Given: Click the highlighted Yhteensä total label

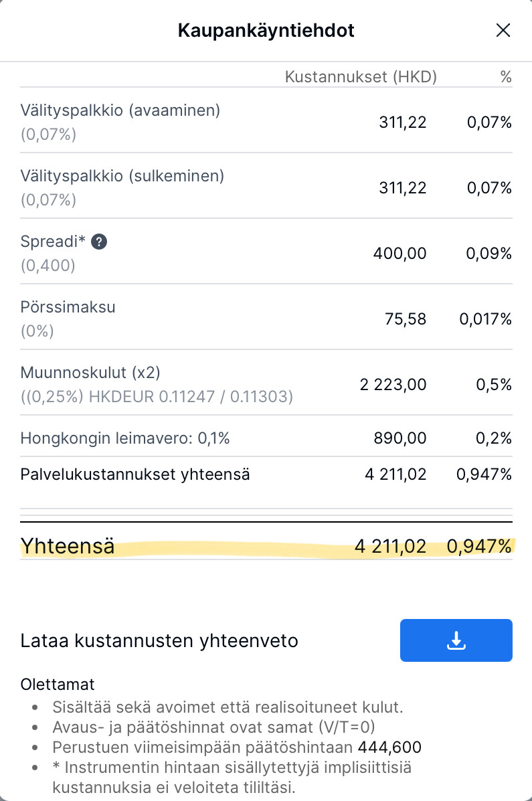Looking at the screenshot, I should [x=68, y=546].
